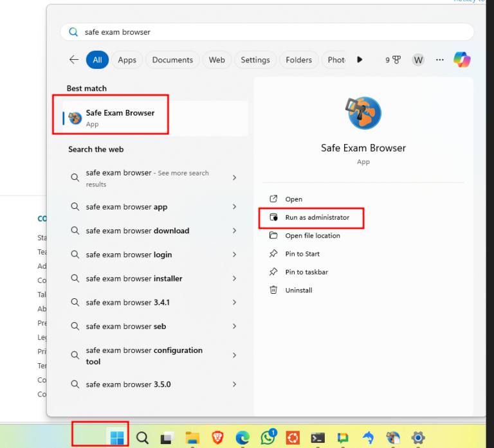Click the magnifier icon in search box

[x=73, y=31]
